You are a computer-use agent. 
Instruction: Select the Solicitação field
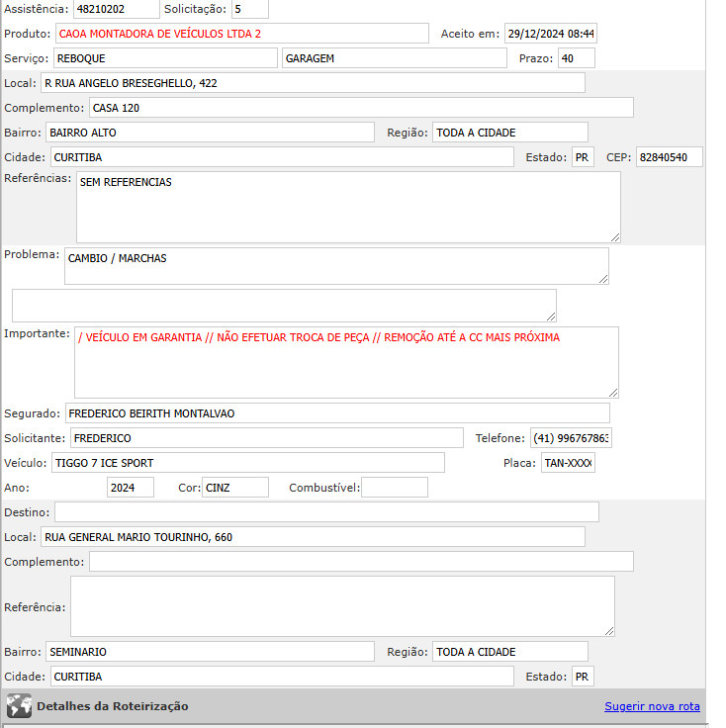tap(249, 9)
